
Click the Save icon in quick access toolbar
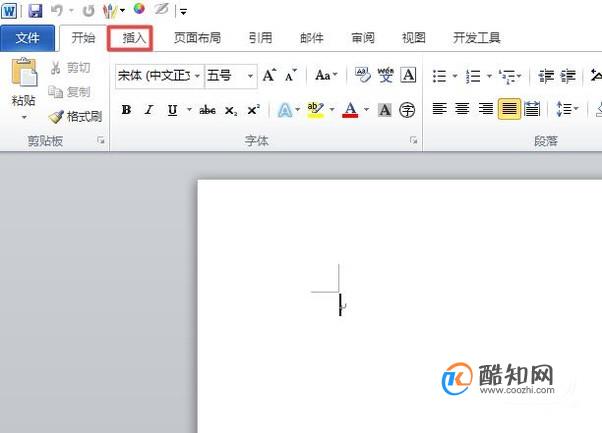click(x=35, y=10)
